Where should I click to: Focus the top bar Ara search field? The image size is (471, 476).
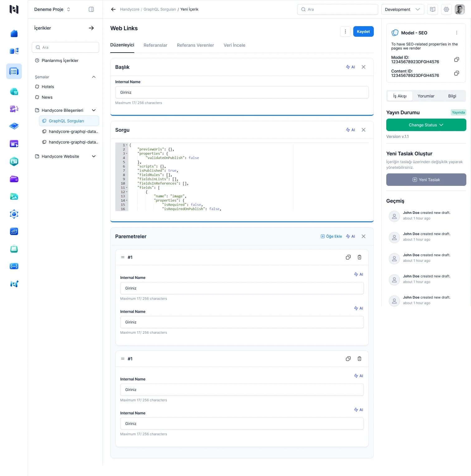click(x=337, y=9)
